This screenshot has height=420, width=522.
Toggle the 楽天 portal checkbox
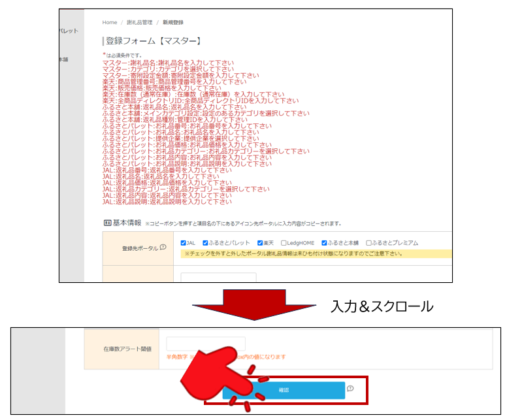261,243
